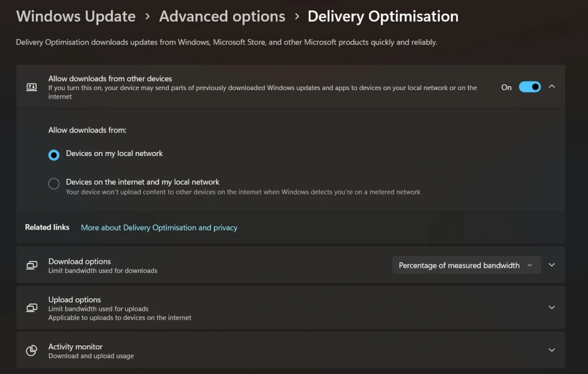Go to Advanced options via breadcrumb
Viewport: 588px width, 374px height.
click(x=222, y=16)
